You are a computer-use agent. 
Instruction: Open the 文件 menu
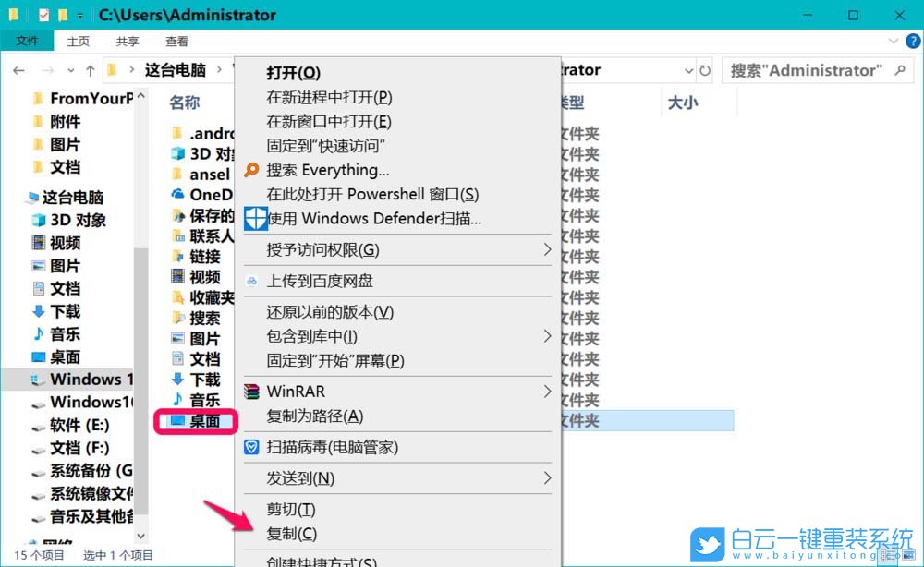(28, 41)
